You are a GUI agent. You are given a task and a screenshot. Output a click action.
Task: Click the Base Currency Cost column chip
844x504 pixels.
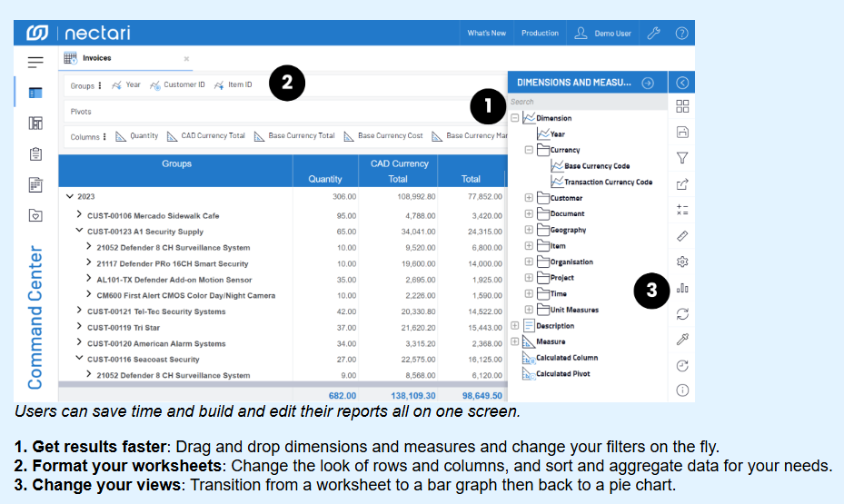[383, 136]
